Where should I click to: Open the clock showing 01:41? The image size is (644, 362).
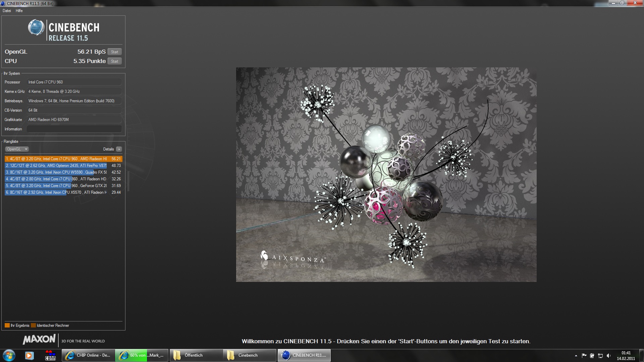[x=626, y=356]
